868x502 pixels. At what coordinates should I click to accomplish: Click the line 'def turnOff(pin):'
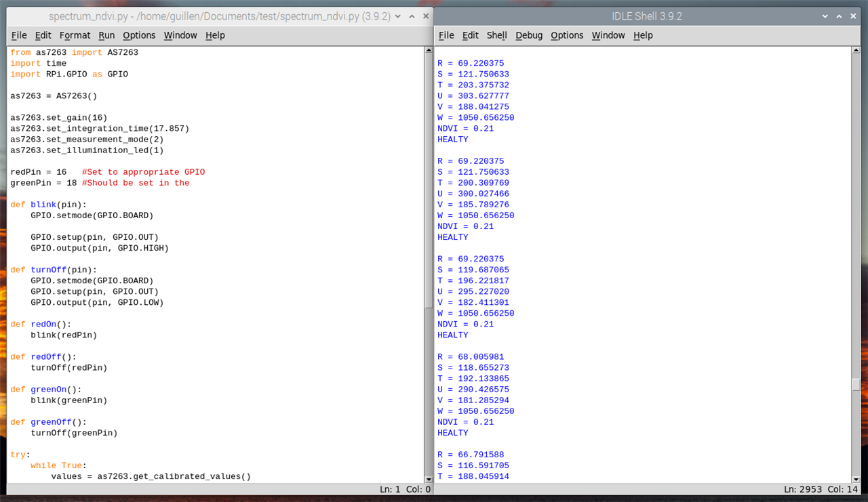click(x=54, y=269)
